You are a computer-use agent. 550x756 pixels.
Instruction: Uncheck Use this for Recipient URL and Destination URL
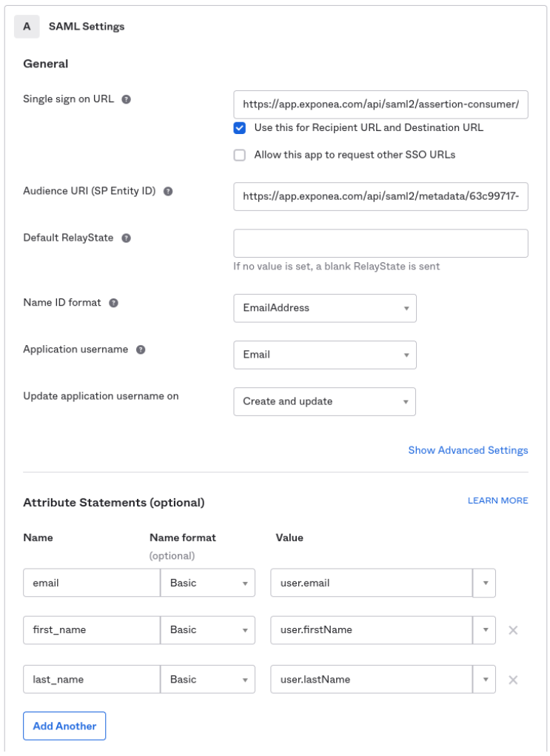[241, 127]
